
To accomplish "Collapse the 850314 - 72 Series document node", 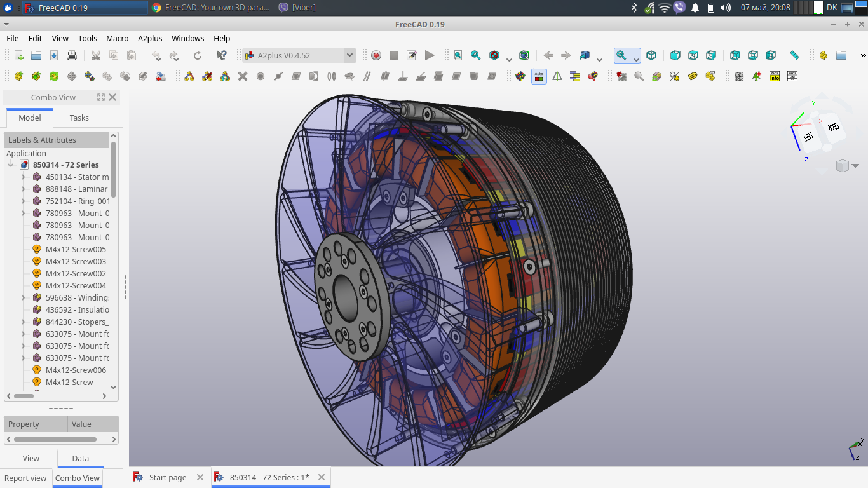I will click(11, 165).
